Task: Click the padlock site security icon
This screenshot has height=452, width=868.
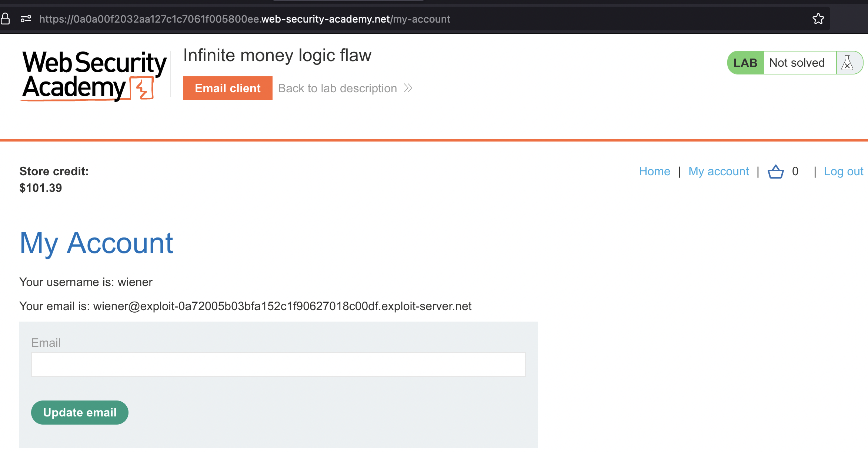Action: point(5,19)
